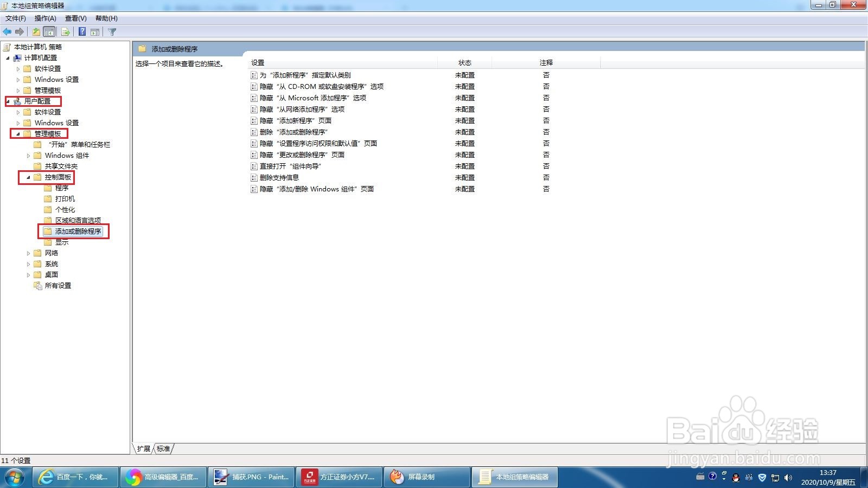Screen dimensions: 868x488
Task: Click the Windows Start button
Action: coord(15,477)
